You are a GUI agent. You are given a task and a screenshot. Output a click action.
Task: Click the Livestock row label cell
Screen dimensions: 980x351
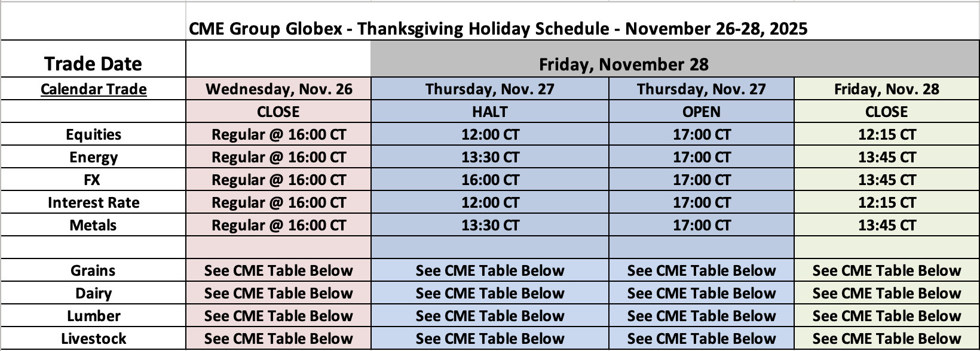click(93, 338)
